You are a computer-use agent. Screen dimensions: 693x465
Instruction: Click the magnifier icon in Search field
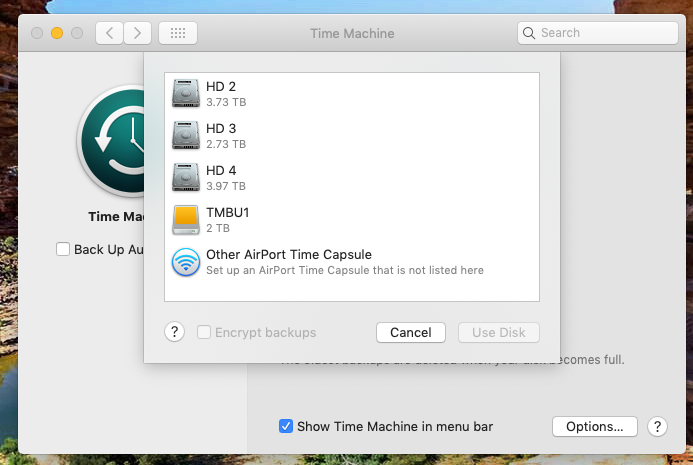(x=529, y=33)
